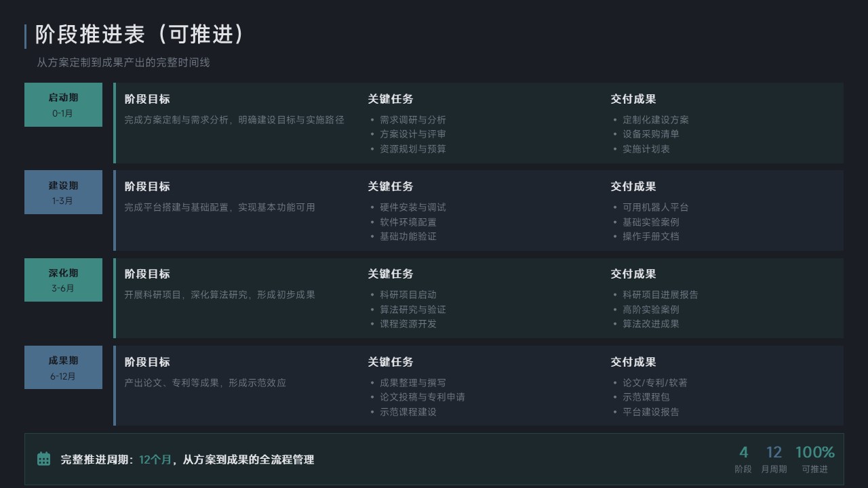Click 算法改进成果 deliverable item
Screen dimensions: 868x488
click(x=650, y=324)
